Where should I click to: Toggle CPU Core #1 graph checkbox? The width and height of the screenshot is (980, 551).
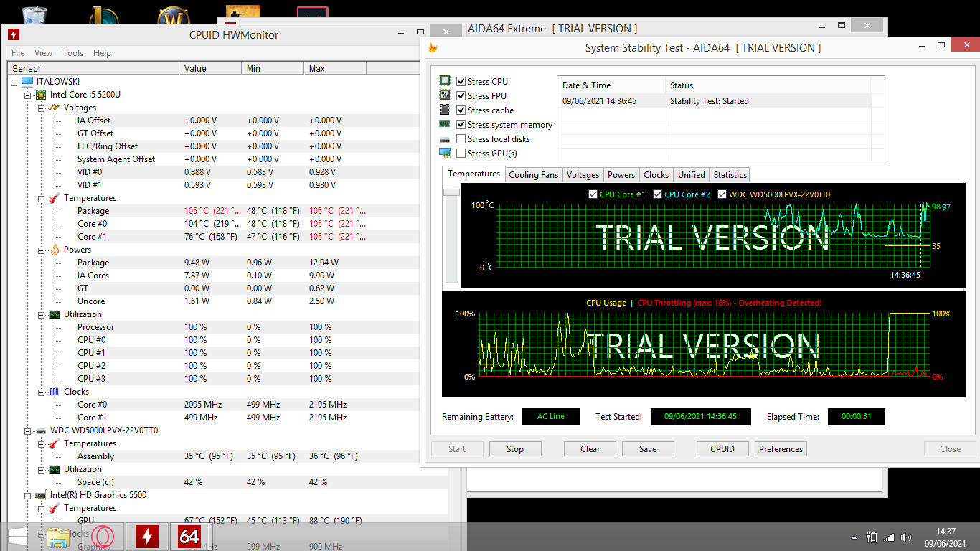593,194
